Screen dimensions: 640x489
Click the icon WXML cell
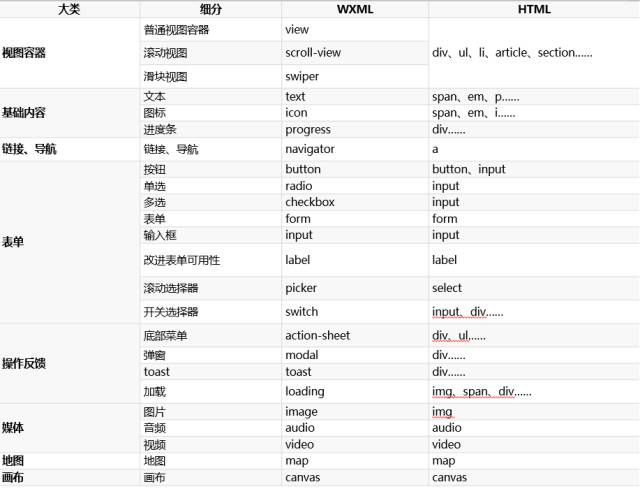[x=355, y=113]
